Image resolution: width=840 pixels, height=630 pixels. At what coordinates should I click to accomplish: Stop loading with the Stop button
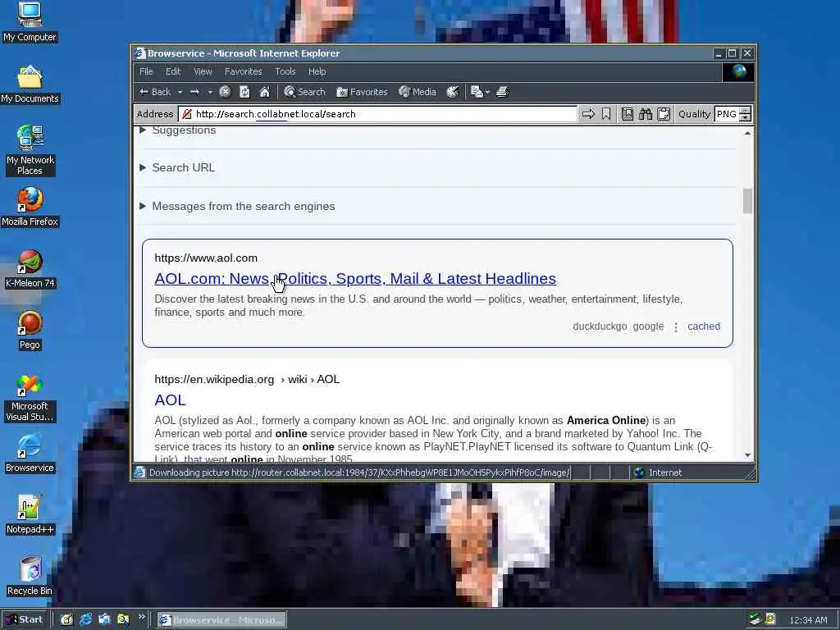pos(225,92)
